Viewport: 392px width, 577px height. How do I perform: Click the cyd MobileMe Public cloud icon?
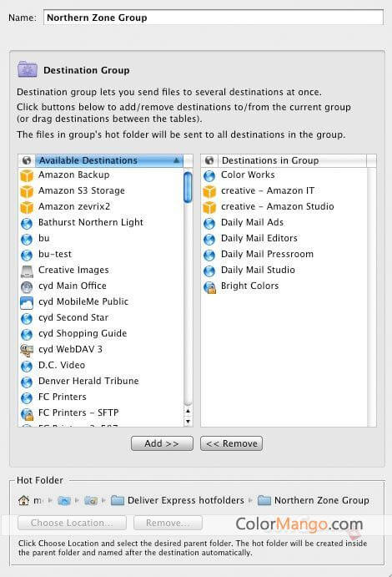(27, 302)
